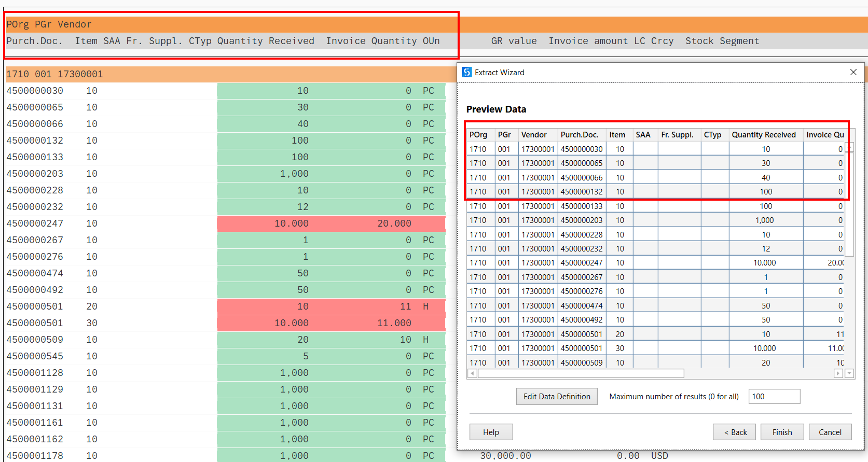Image resolution: width=868 pixels, height=462 pixels.
Task: Close the Extract Wizard dialog
Action: [853, 72]
